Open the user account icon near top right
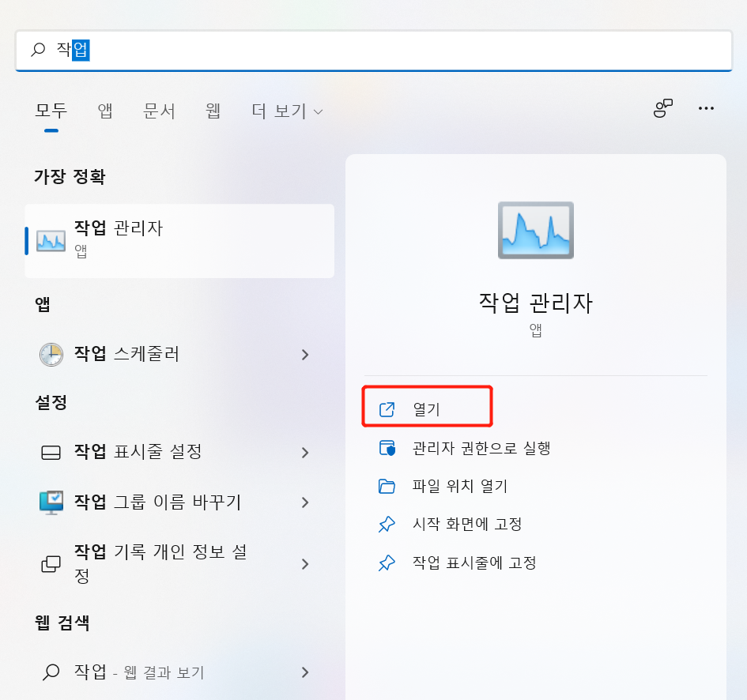The height and width of the screenshot is (700, 747). [664, 109]
